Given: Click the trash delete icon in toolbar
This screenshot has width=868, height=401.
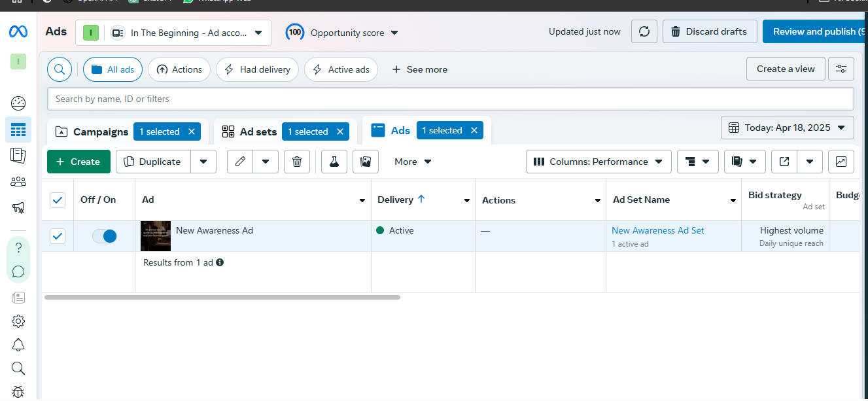Looking at the screenshot, I should pos(296,162).
